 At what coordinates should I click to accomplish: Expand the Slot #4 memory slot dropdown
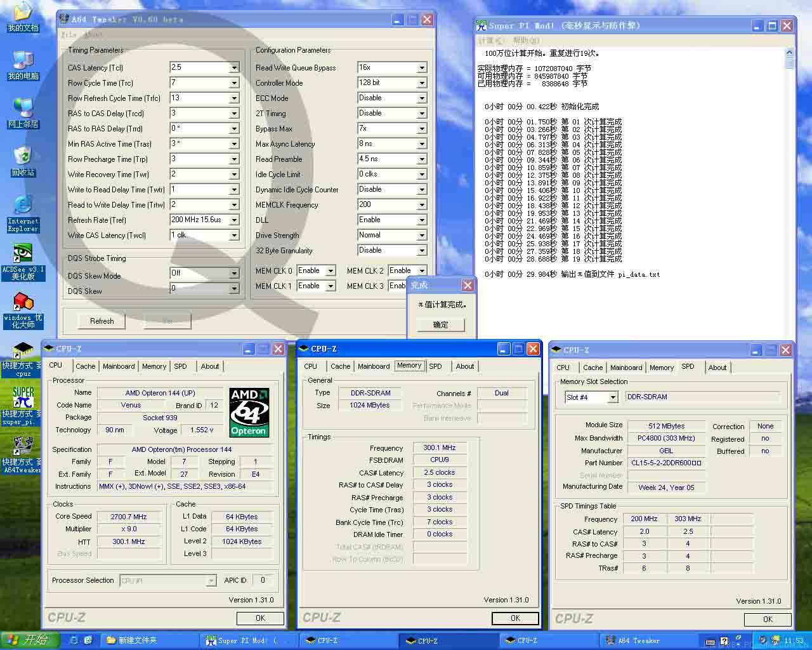coord(613,397)
